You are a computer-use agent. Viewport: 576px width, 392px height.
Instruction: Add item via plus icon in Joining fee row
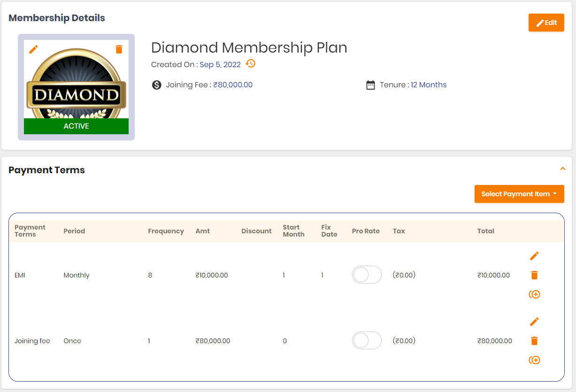(534, 360)
